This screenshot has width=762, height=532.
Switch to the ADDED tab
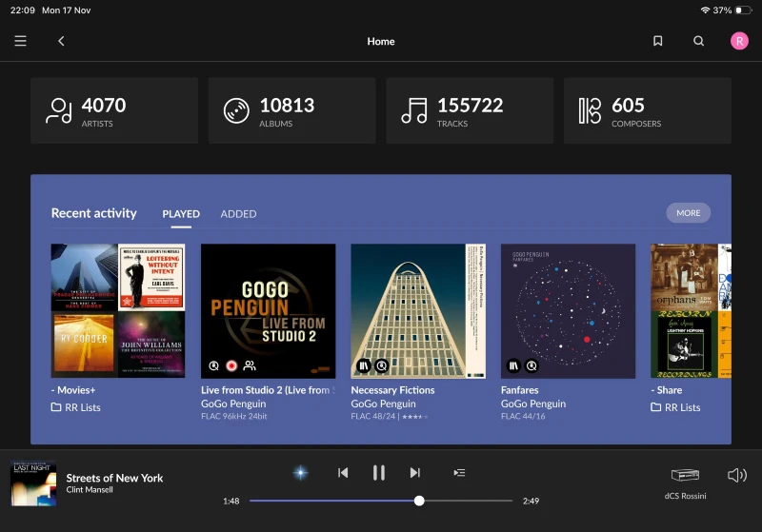click(x=238, y=214)
